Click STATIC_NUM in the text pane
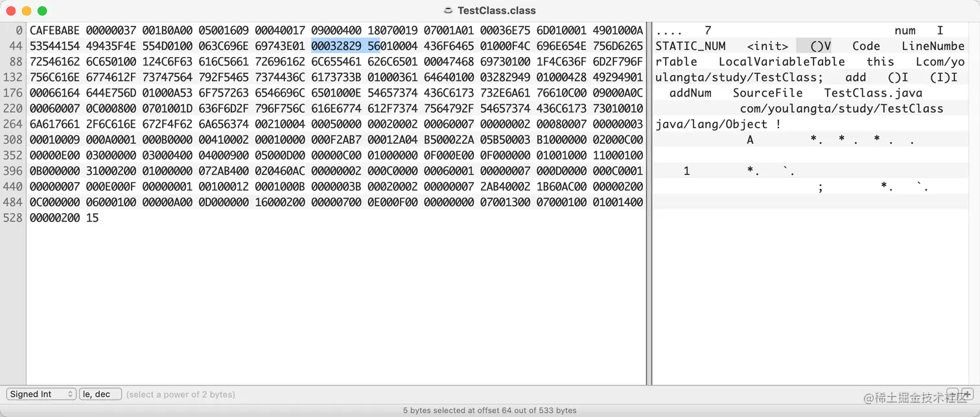This screenshot has width=980, height=417. (x=690, y=46)
